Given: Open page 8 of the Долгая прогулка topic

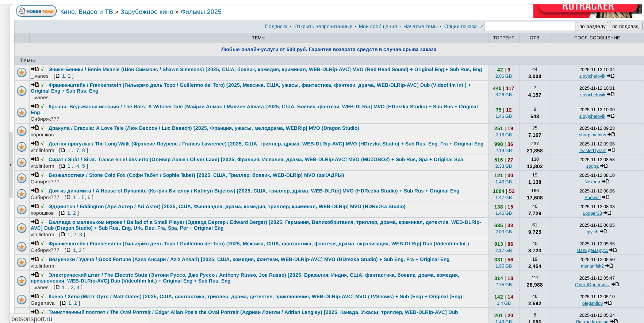Looking at the screenshot, I should click(84, 150).
